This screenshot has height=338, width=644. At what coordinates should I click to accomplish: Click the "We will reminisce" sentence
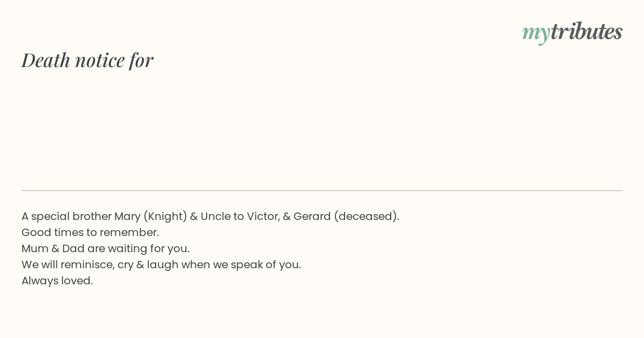click(x=162, y=264)
